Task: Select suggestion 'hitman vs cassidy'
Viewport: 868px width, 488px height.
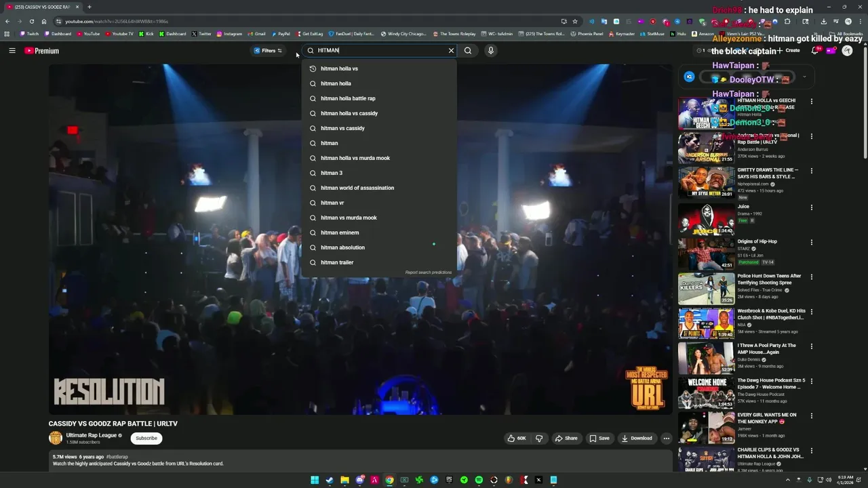Action: tap(379, 128)
